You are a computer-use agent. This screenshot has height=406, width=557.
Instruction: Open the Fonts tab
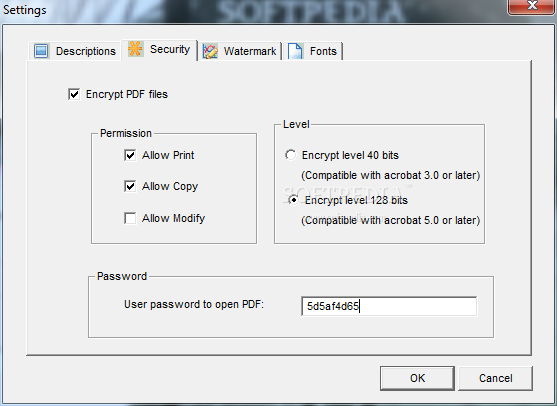click(x=313, y=51)
